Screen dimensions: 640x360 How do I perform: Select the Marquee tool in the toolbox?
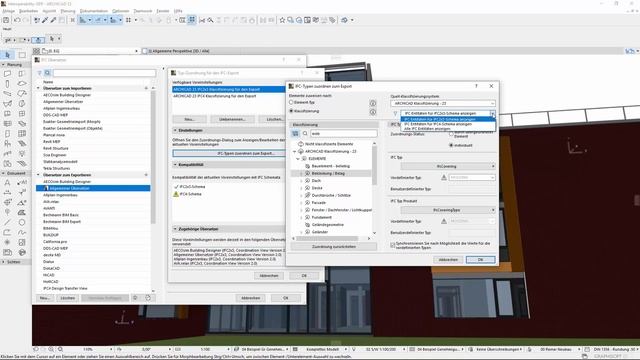click(x=22, y=55)
